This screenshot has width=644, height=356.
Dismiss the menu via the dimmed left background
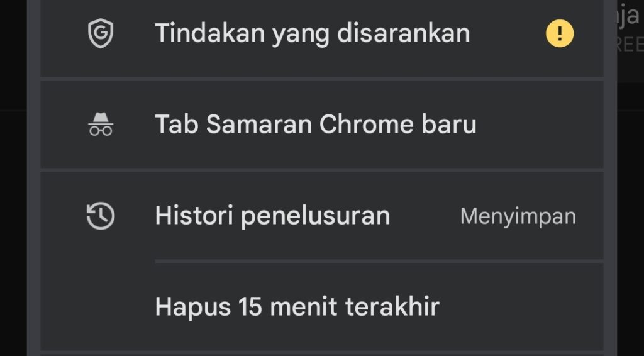tap(14, 189)
